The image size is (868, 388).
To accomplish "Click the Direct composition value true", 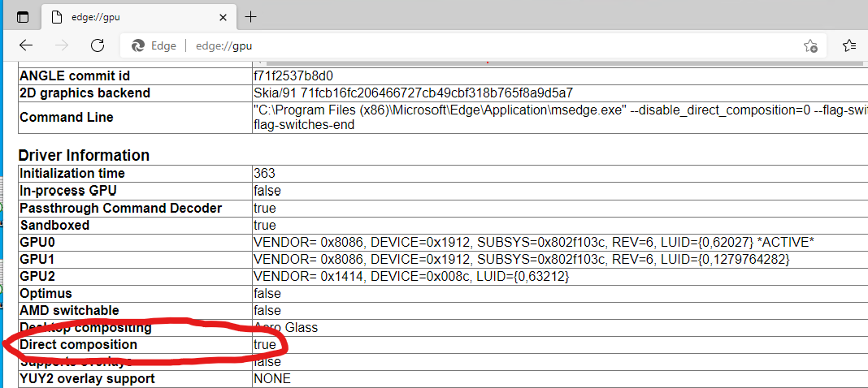I will pyautogui.click(x=265, y=344).
